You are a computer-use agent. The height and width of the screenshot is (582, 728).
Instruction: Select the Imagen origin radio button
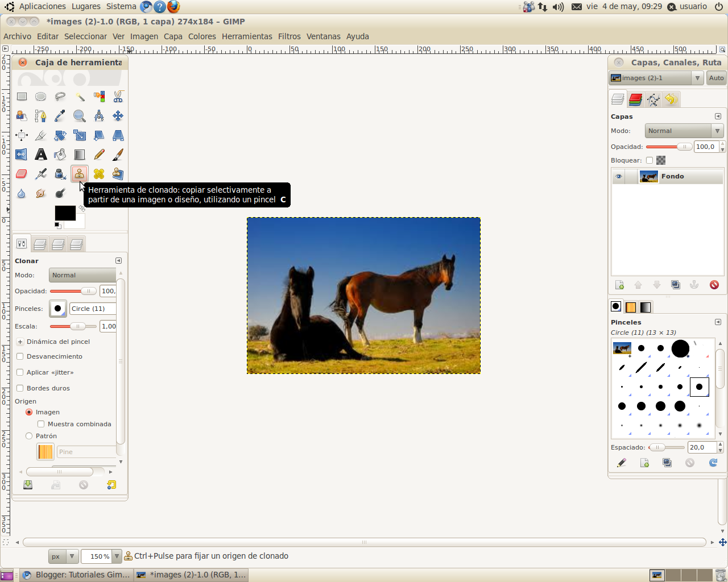[29, 412]
